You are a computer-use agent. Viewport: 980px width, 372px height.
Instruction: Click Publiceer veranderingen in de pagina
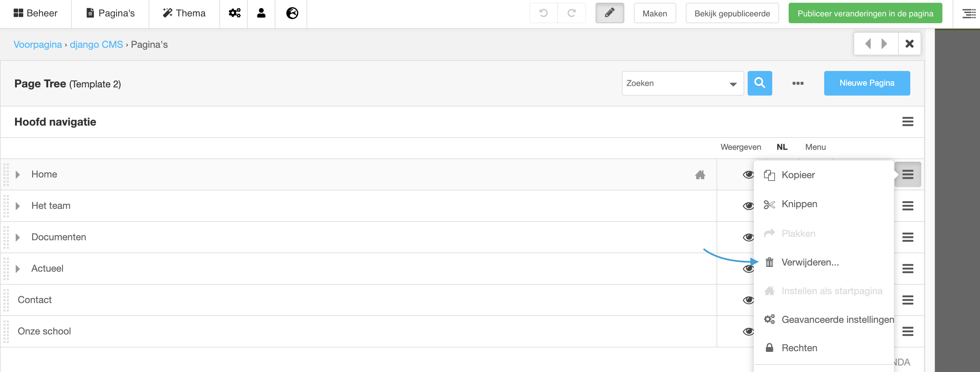865,13
